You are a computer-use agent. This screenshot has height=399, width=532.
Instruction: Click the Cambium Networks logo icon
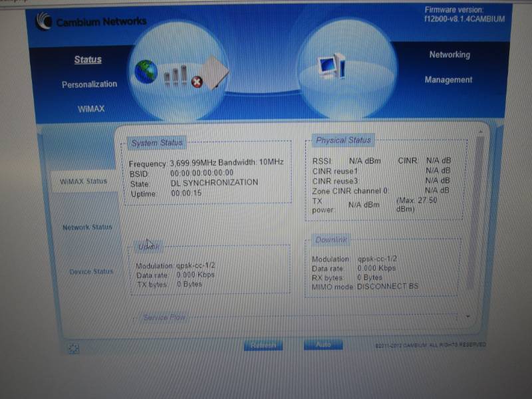coord(45,21)
